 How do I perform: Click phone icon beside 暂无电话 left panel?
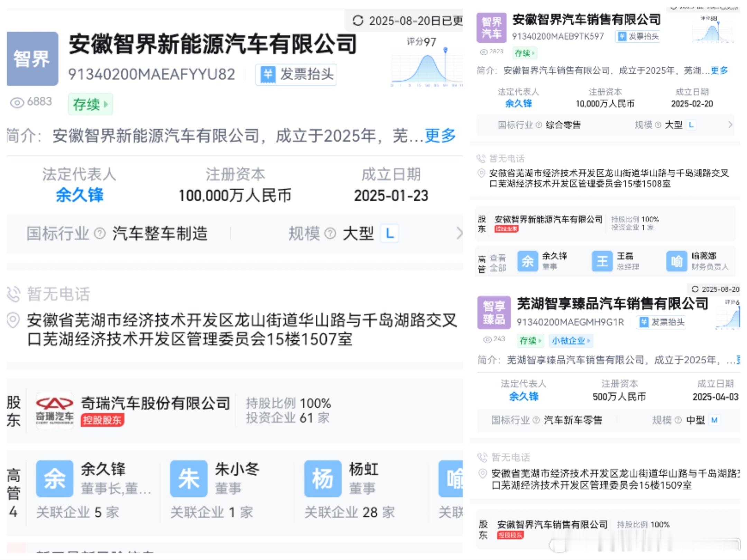(x=14, y=294)
